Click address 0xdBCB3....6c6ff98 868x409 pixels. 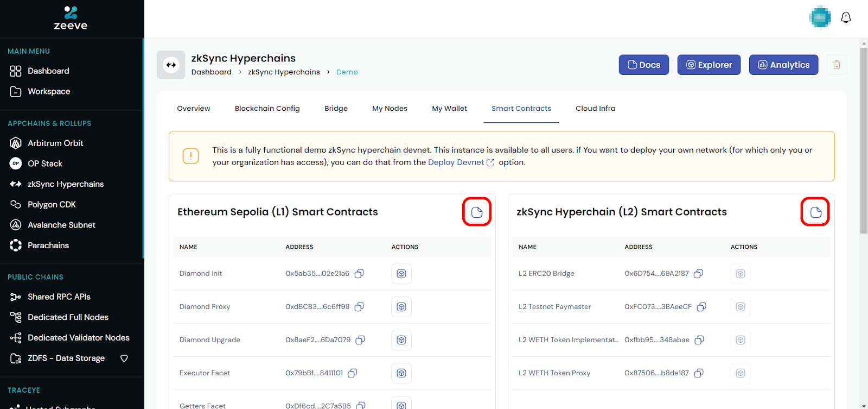pos(317,307)
